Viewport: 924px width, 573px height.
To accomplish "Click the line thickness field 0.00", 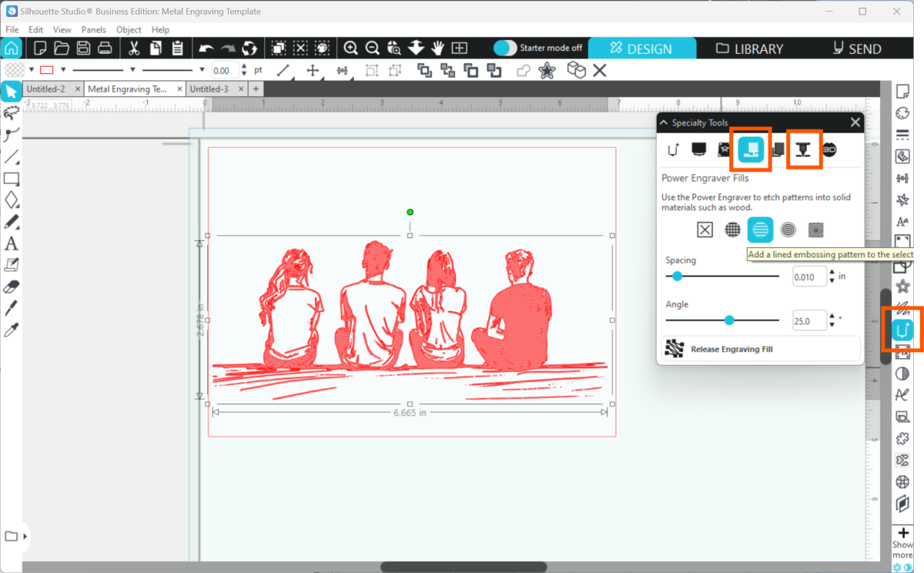I will pyautogui.click(x=225, y=70).
